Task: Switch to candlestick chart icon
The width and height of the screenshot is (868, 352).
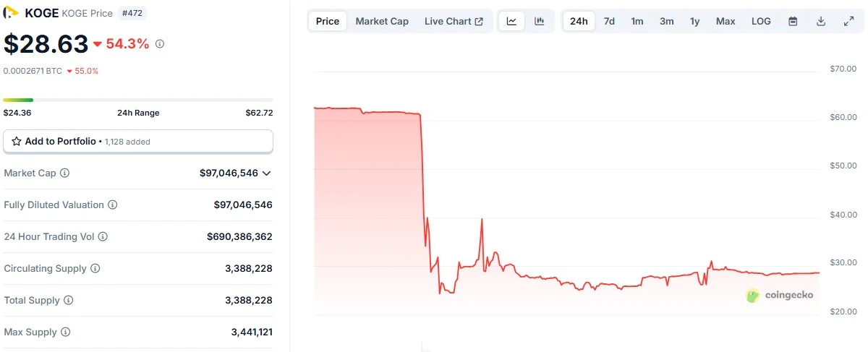Action: click(539, 21)
